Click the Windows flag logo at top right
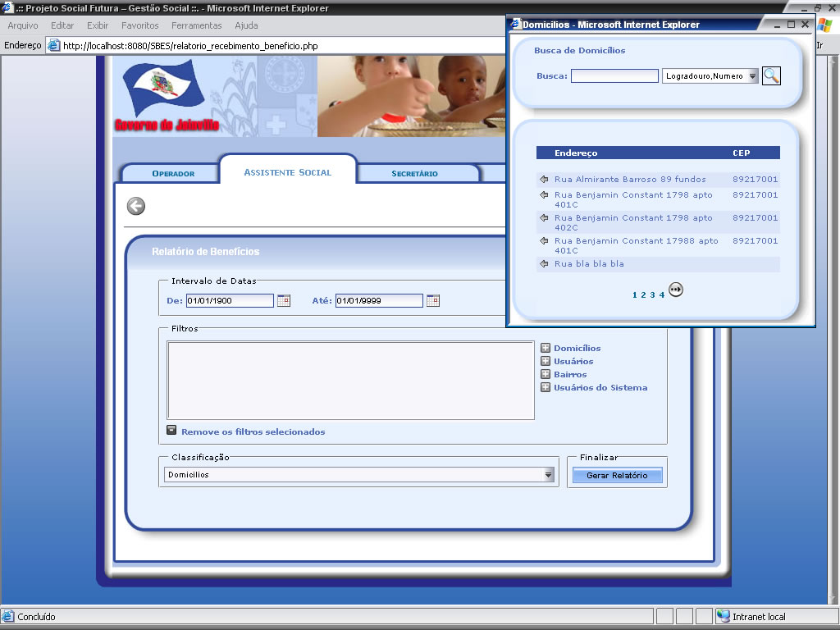This screenshot has height=630, width=840. coord(825,25)
